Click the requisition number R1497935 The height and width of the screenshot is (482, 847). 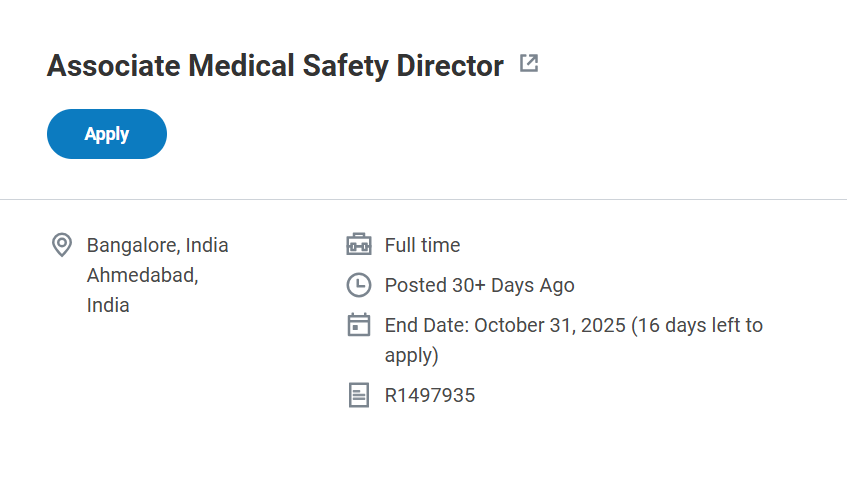(430, 395)
